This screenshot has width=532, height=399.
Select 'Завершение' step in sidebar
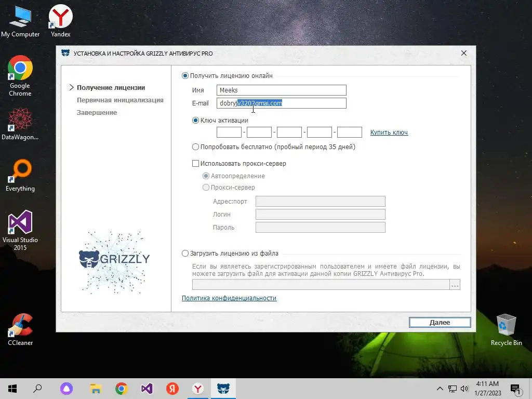[x=97, y=113]
